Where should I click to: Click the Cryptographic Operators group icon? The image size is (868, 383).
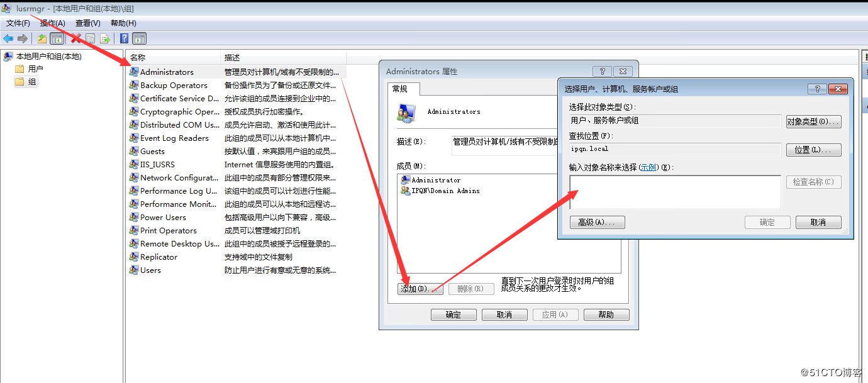click(x=134, y=111)
